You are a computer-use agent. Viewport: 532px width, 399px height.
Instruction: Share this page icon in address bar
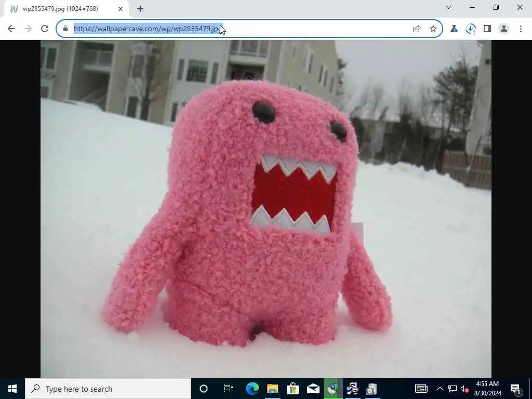point(417,29)
